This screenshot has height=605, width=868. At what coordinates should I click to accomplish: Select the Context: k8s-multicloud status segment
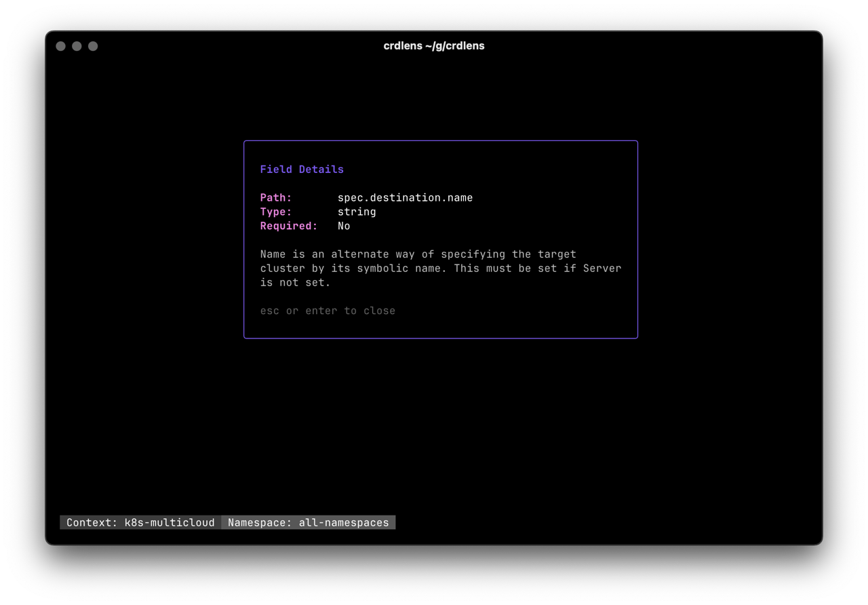[x=139, y=522]
